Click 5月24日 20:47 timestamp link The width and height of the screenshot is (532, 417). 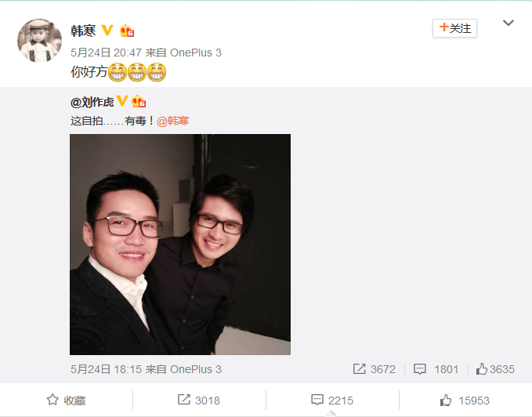tap(106, 53)
